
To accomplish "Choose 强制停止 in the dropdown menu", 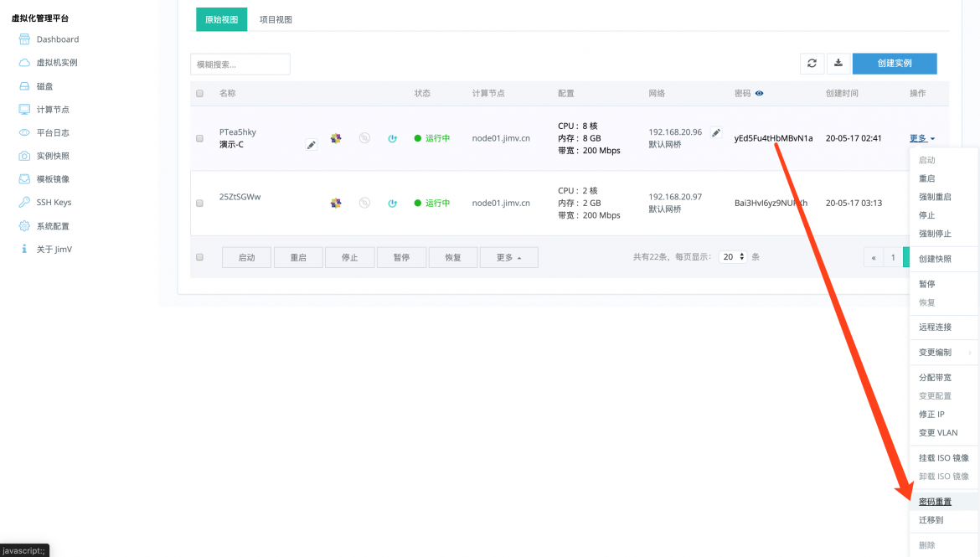I will click(x=935, y=234).
